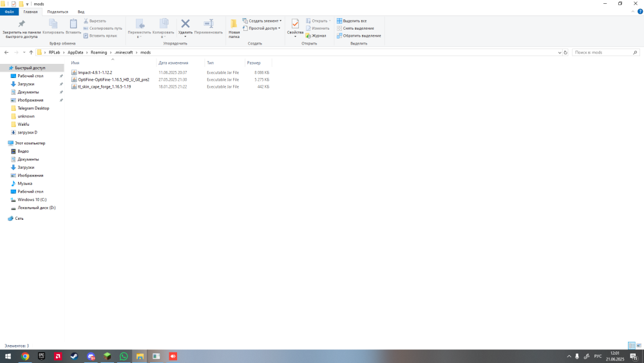Open Google Chrome from the taskbar
Image resolution: width=644 pixels, height=363 pixels.
click(x=25, y=357)
